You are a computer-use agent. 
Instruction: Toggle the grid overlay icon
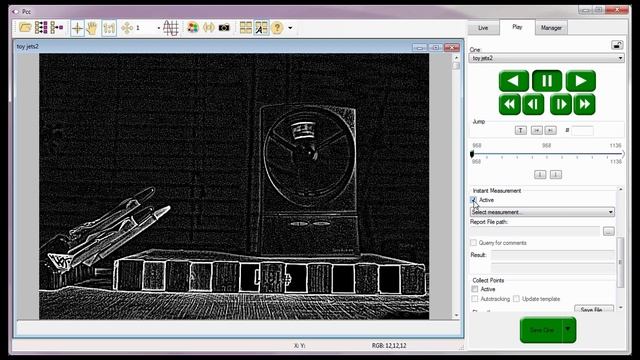[171, 28]
